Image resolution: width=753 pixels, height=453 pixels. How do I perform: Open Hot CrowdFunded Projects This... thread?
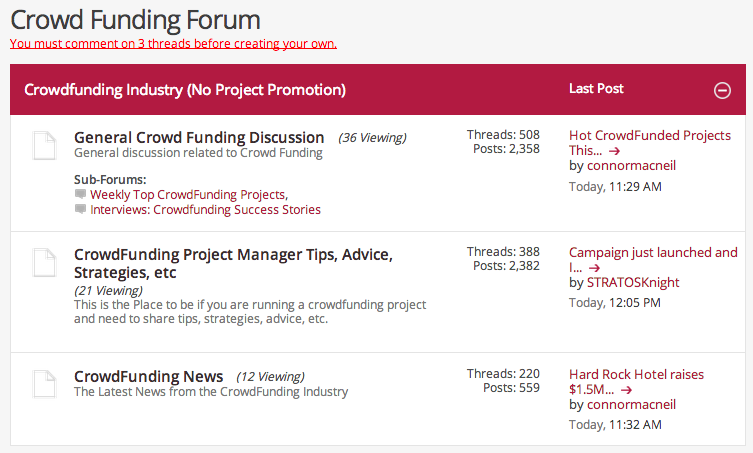(649, 135)
